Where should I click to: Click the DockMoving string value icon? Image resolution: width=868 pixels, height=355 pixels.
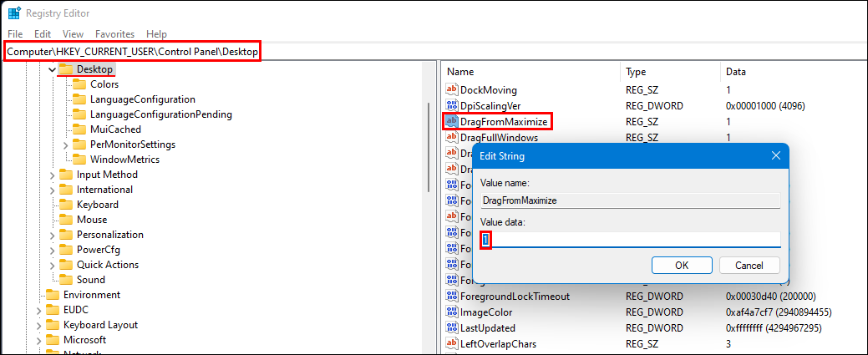pos(452,89)
